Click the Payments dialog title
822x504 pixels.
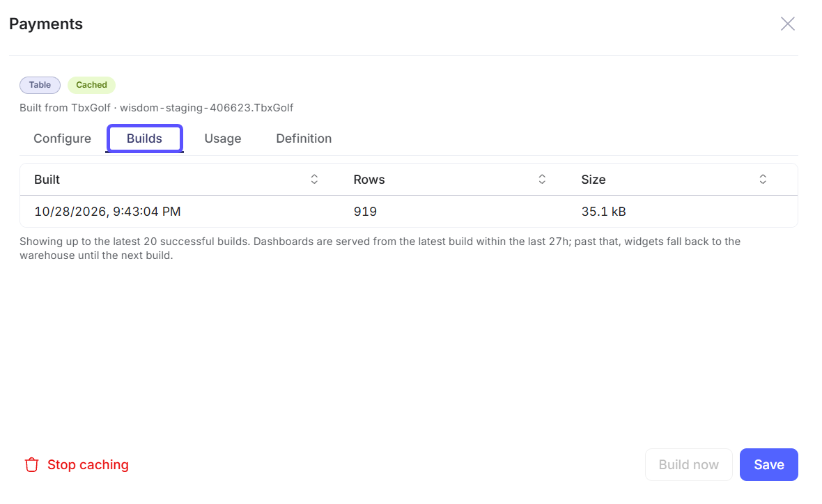[x=45, y=24]
